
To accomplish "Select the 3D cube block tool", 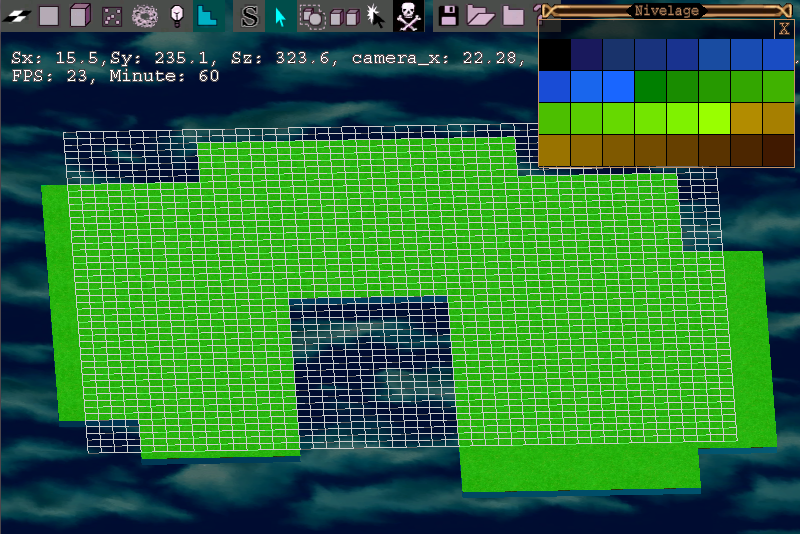I will [x=80, y=15].
